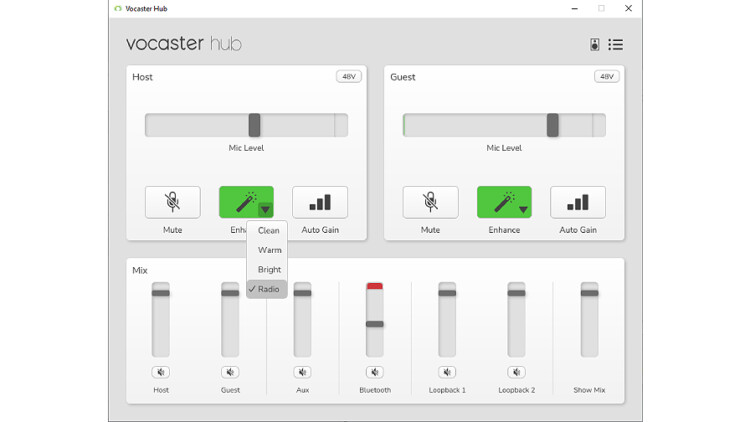The image size is (750, 422).
Task: Mute the Aux mix channel
Action: coord(302,372)
